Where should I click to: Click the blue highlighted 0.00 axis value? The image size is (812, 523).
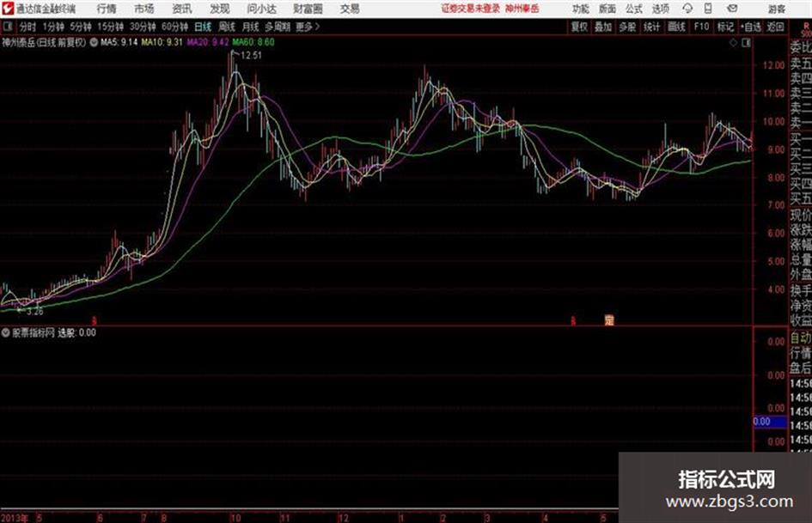770,422
